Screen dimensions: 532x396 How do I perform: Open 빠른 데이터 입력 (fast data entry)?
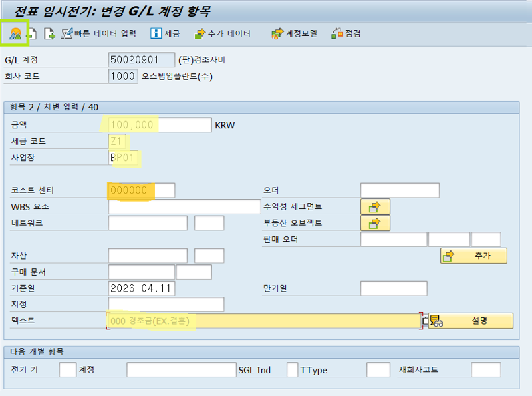tap(98, 33)
